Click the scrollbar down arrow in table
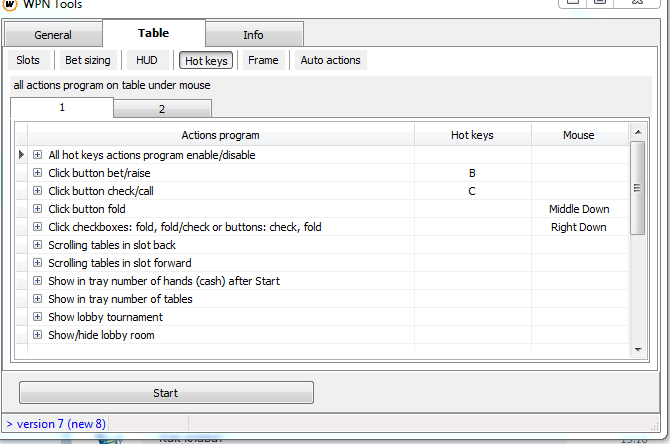The width and height of the screenshot is (670, 444). [638, 350]
